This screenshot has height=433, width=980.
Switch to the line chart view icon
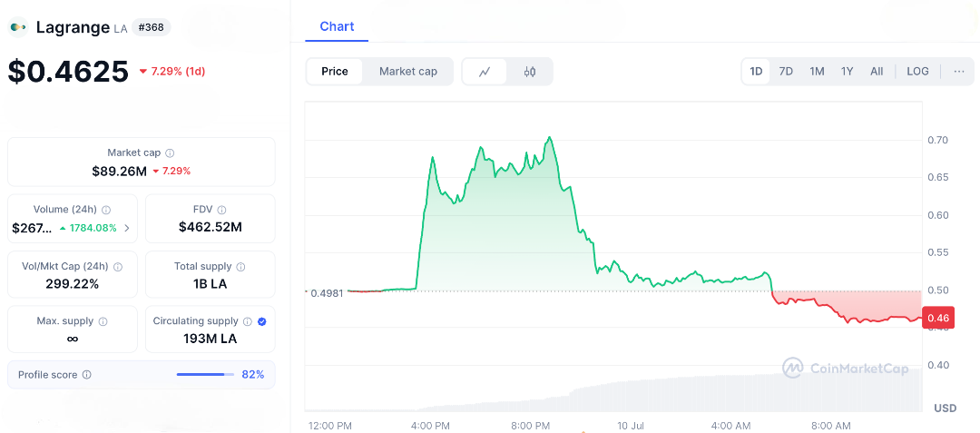point(485,72)
